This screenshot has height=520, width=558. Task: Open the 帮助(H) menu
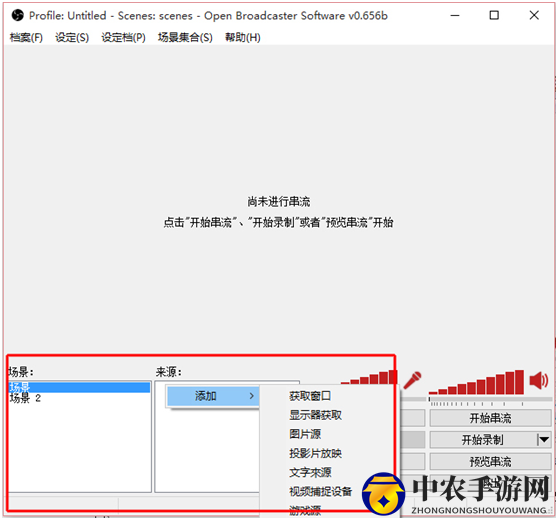click(x=243, y=37)
